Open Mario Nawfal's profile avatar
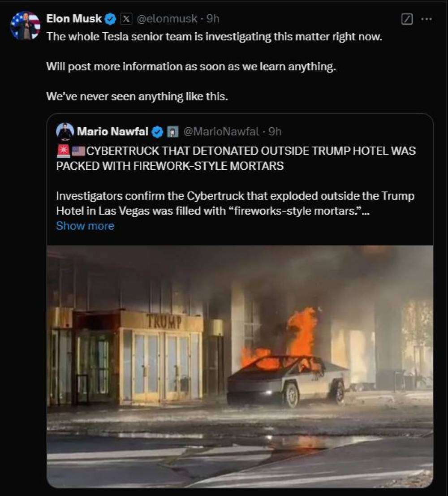Viewport: 448px width, 496px height. (x=65, y=131)
